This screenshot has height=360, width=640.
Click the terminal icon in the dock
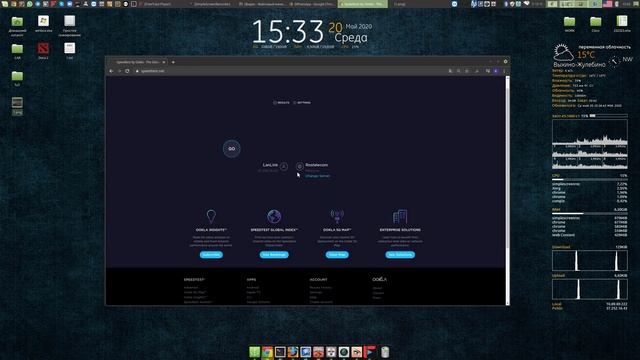(x=280, y=352)
